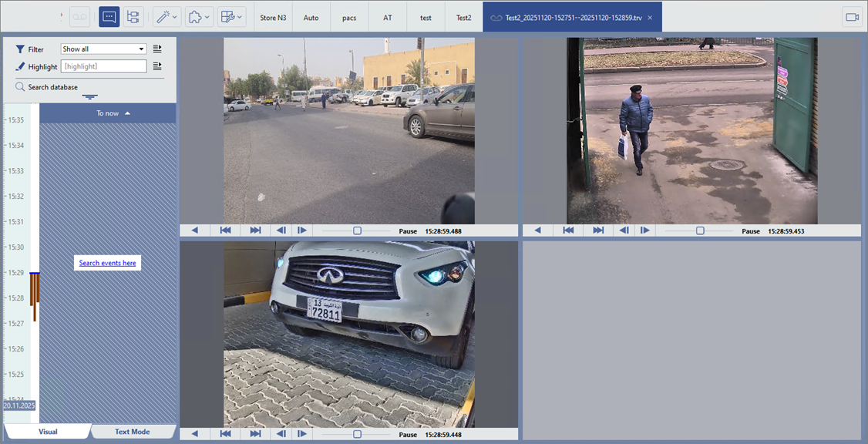Click Search database
This screenshot has width=868, height=444.
(x=52, y=87)
